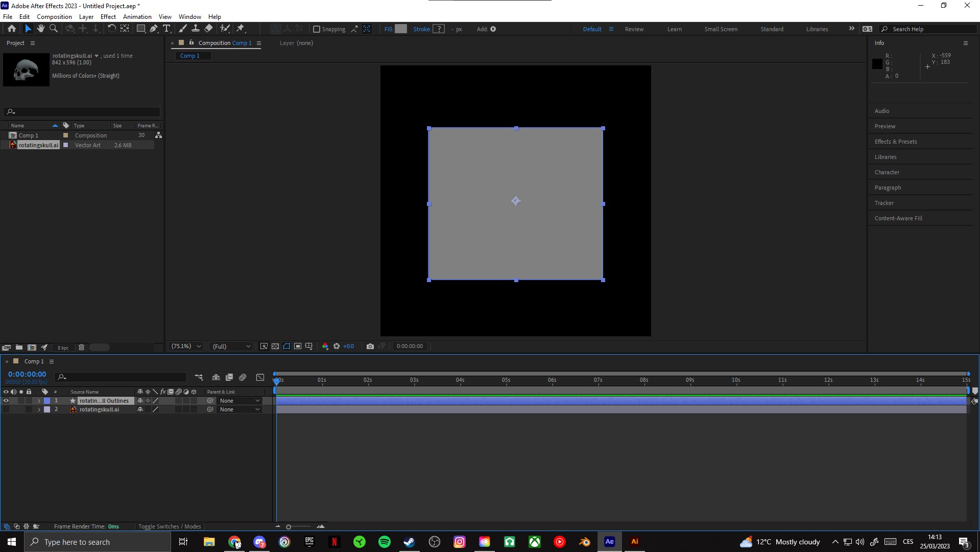Lock the rotatingskull.ai layer

29,409
